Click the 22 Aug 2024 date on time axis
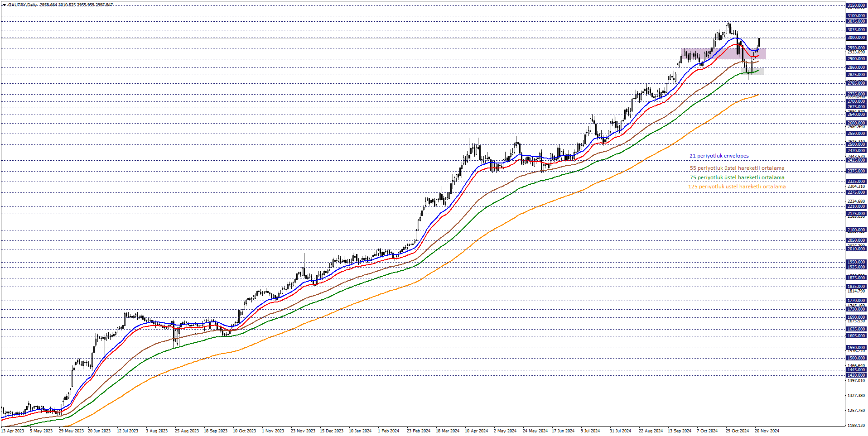 651,431
